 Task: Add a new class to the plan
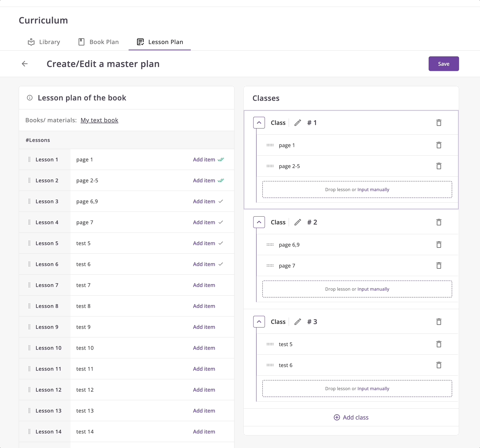[x=351, y=418]
